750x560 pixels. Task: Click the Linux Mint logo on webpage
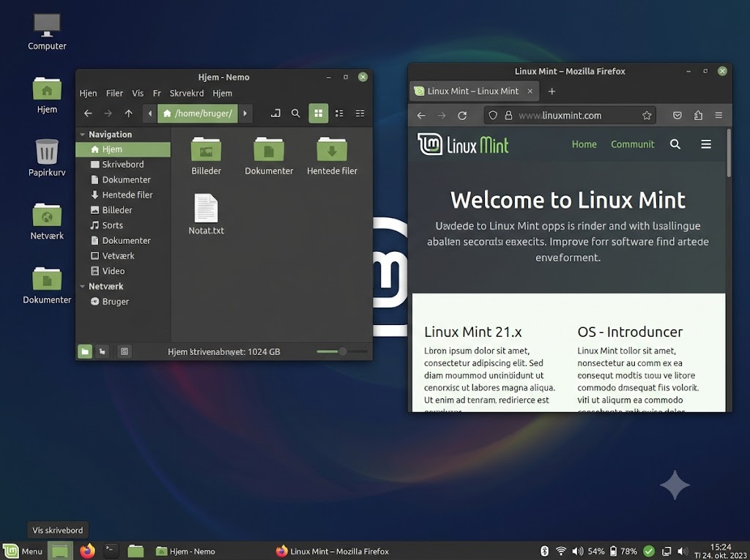point(463,144)
